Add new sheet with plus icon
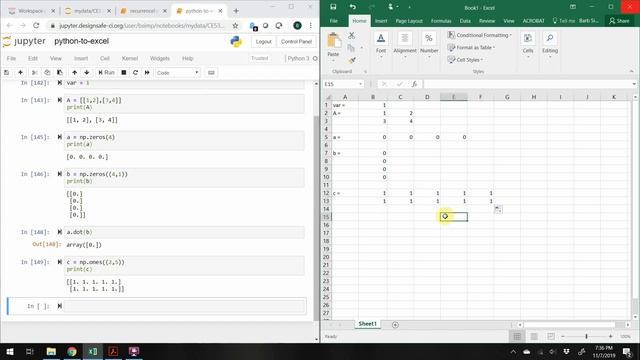 tap(395, 325)
